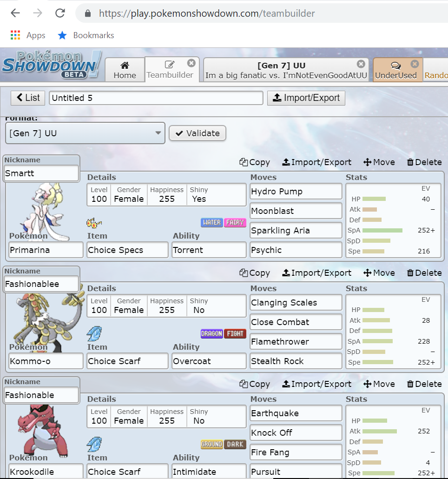This screenshot has width=448, height=479.
Task: Click the Primarina Pokémon name field
Action: [46, 250]
